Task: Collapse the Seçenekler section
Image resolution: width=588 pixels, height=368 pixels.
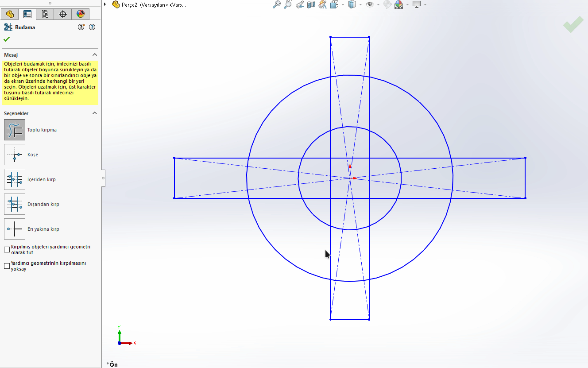Action: (x=94, y=113)
